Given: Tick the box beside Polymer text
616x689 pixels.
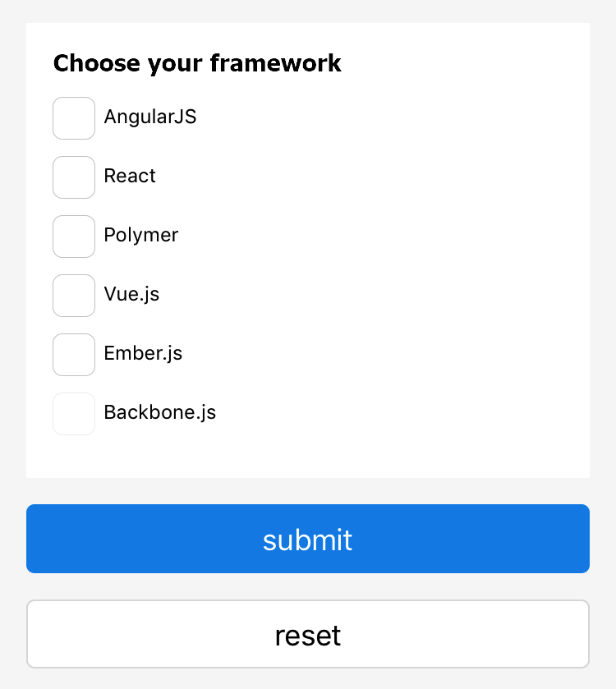Looking at the screenshot, I should 74,237.
